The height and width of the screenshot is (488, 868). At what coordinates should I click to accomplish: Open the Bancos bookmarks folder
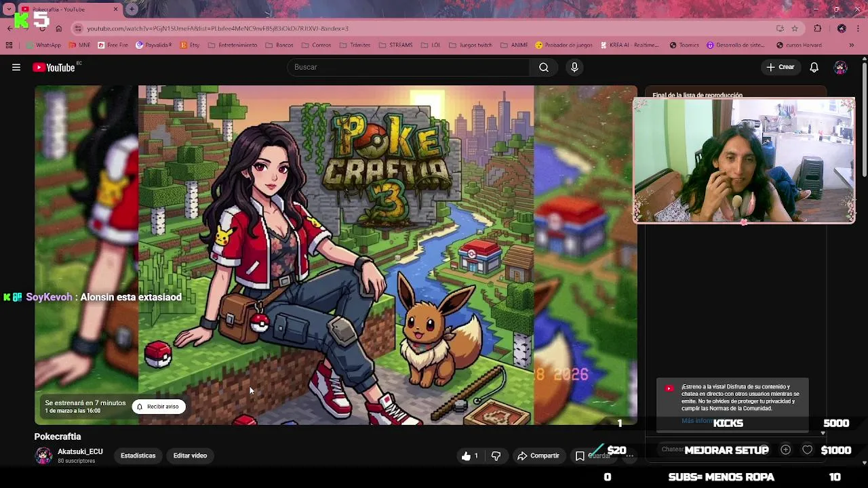[279, 45]
